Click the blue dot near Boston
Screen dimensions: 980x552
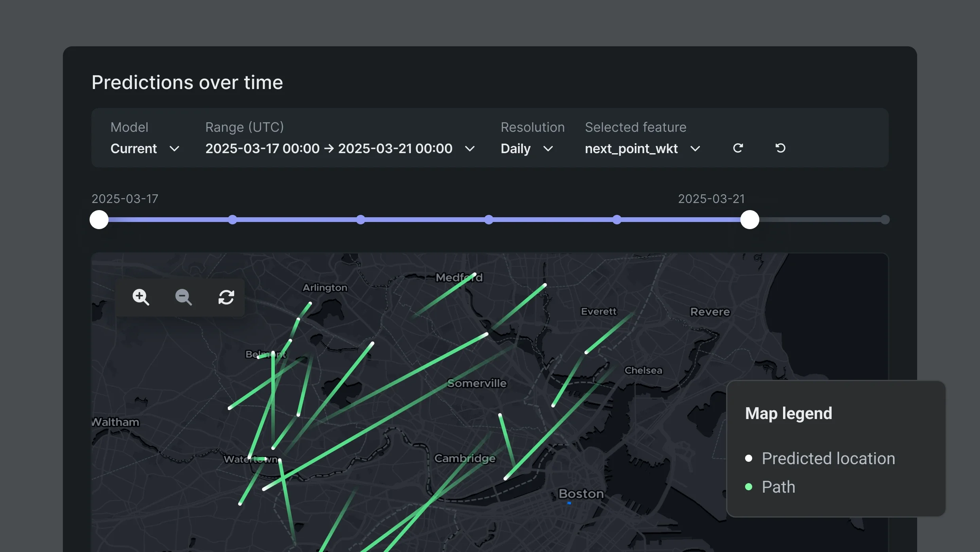pos(569,503)
